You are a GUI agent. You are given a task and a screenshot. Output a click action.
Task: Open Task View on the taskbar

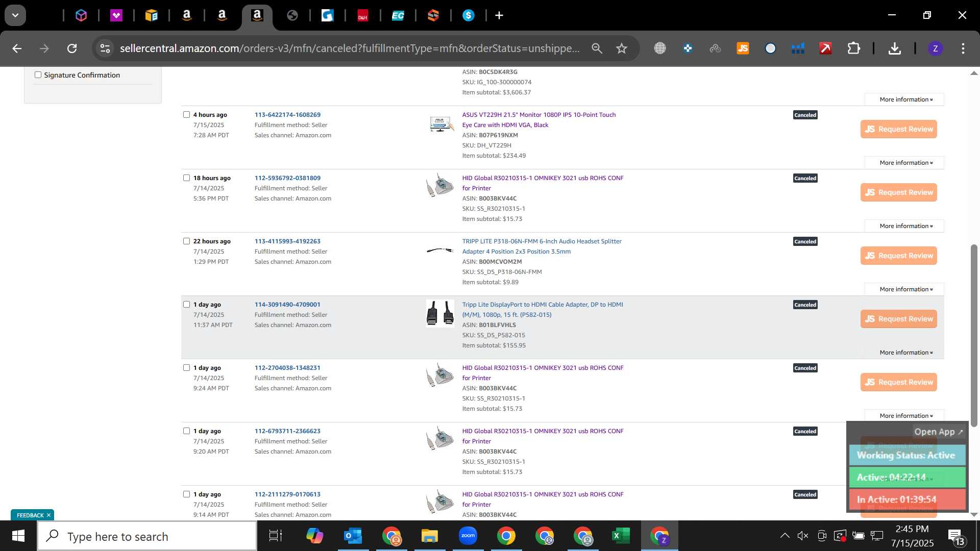click(276, 536)
